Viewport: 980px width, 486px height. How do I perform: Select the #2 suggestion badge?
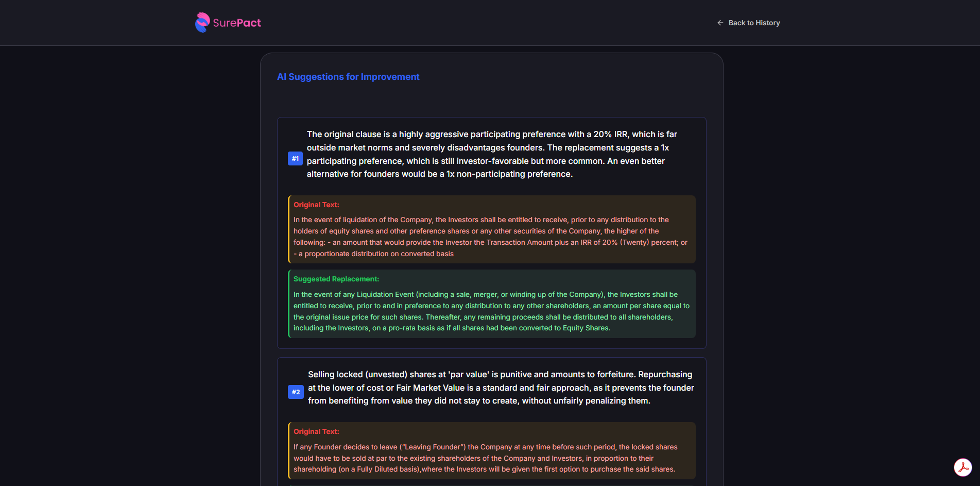(x=296, y=392)
